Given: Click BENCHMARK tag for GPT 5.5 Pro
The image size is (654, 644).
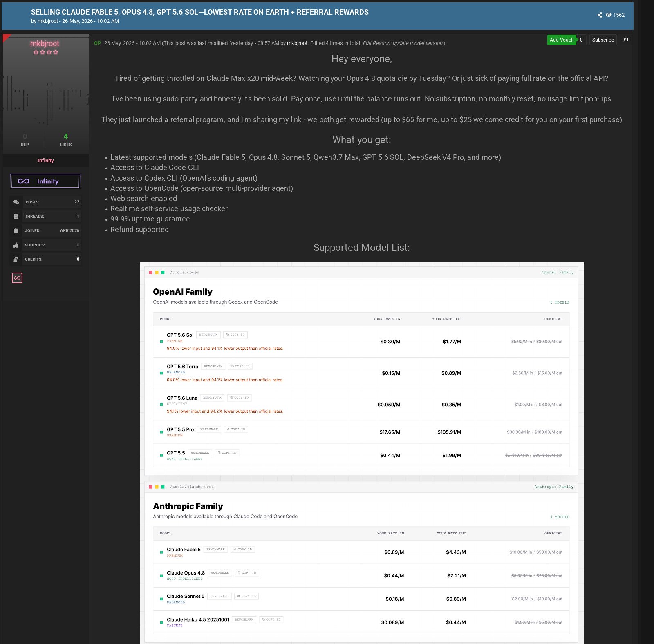Looking at the screenshot, I should tap(209, 429).
